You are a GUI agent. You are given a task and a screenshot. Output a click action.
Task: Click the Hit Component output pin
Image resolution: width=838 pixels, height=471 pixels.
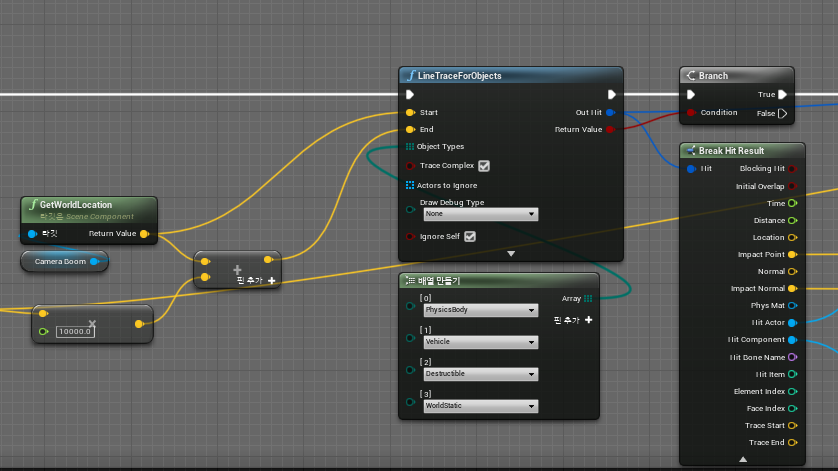[x=793, y=340]
